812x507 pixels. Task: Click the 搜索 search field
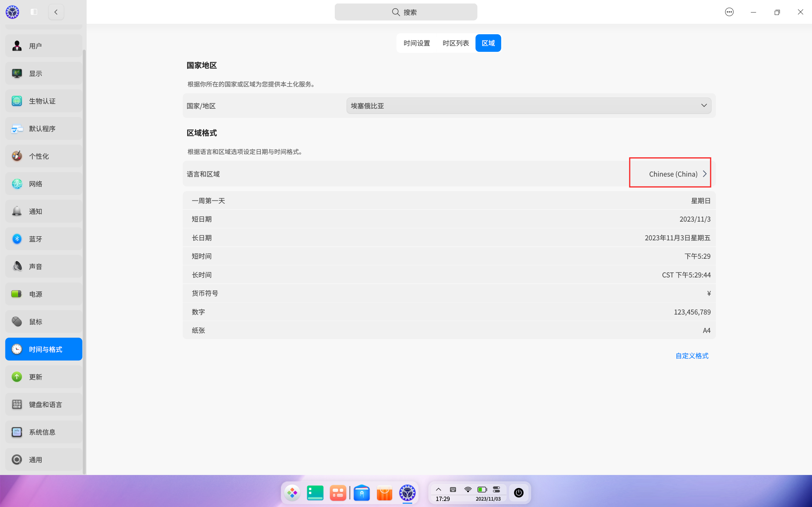pos(406,12)
